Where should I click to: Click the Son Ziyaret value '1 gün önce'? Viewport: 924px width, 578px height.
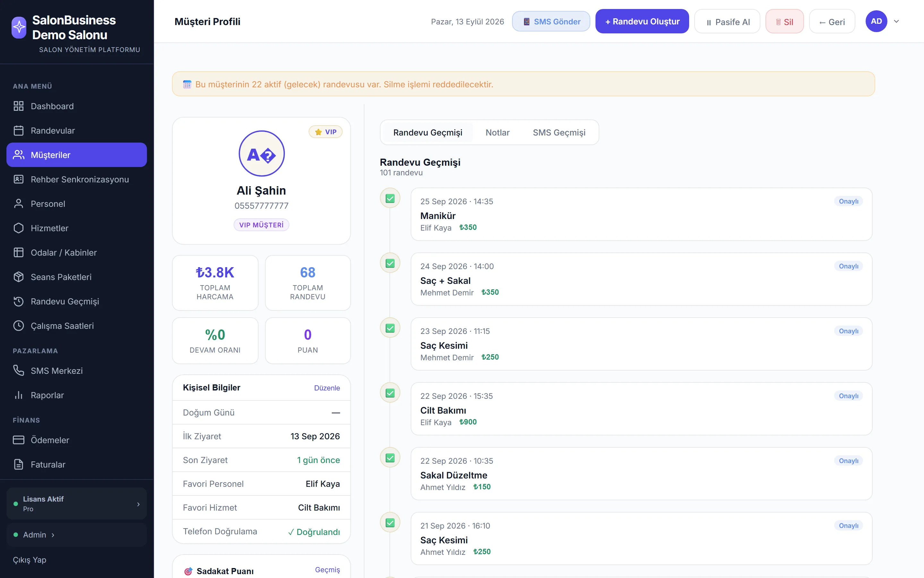[319, 460]
